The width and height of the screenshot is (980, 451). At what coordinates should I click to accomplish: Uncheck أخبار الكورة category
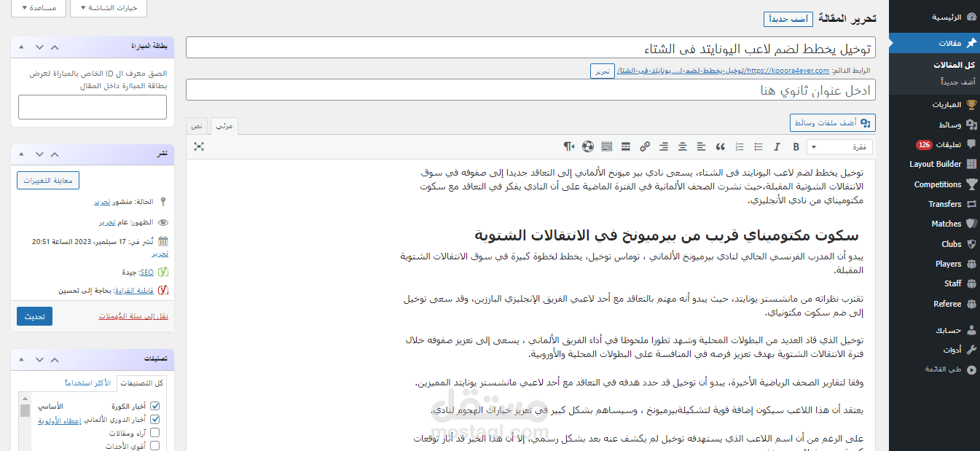pos(154,406)
